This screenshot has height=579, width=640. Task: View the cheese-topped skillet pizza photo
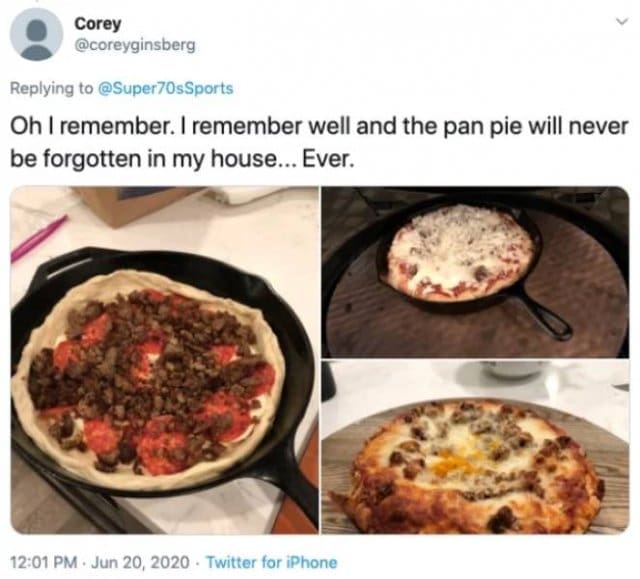pyautogui.click(x=476, y=272)
